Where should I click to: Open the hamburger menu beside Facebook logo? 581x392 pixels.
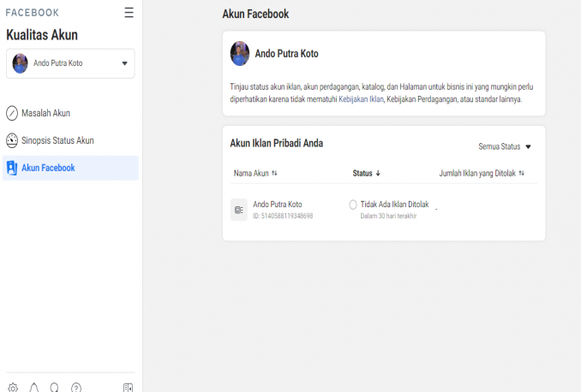tap(129, 13)
